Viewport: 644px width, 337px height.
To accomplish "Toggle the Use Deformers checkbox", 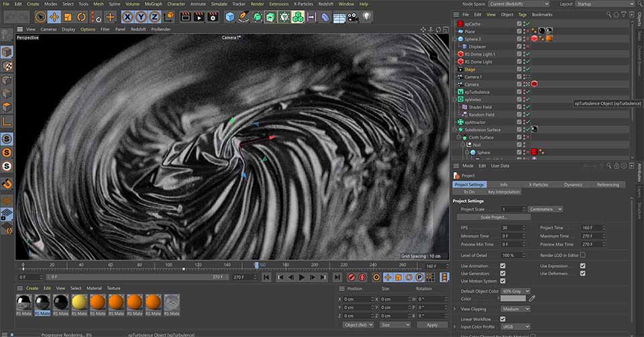I will click(582, 273).
